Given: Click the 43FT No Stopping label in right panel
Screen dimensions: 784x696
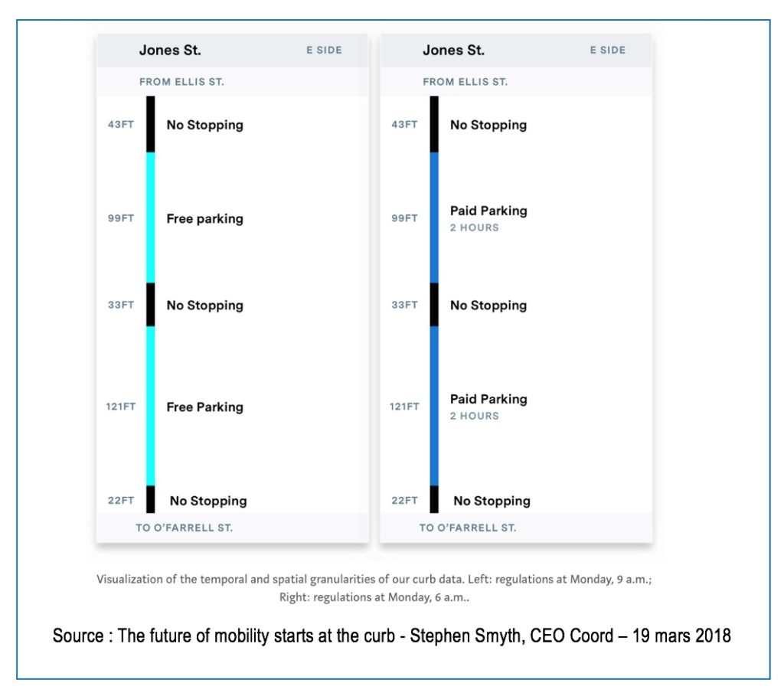Looking at the screenshot, I should [488, 125].
